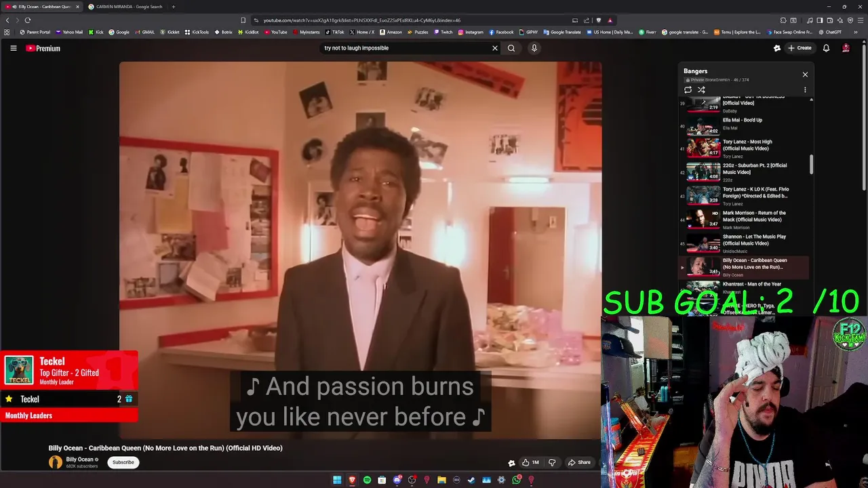Screen dimensions: 868x488
Task: Open Spotify from taskbar
Action: 367,480
